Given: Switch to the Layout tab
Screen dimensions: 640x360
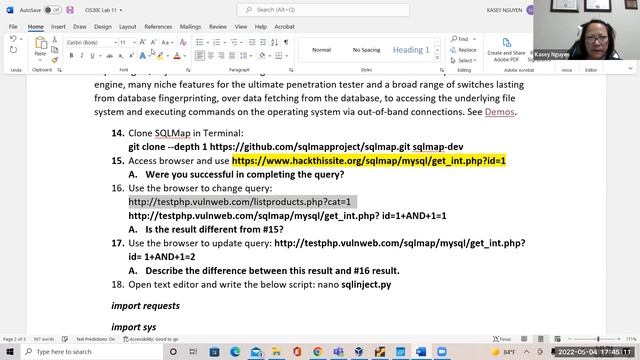Looking at the screenshot, I should tap(127, 27).
